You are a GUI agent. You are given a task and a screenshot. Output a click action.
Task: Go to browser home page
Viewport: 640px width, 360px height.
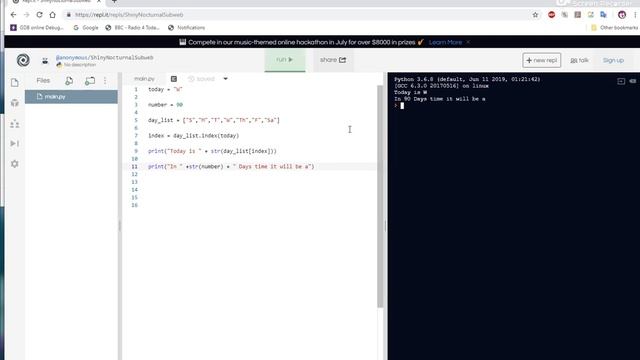[53, 15]
